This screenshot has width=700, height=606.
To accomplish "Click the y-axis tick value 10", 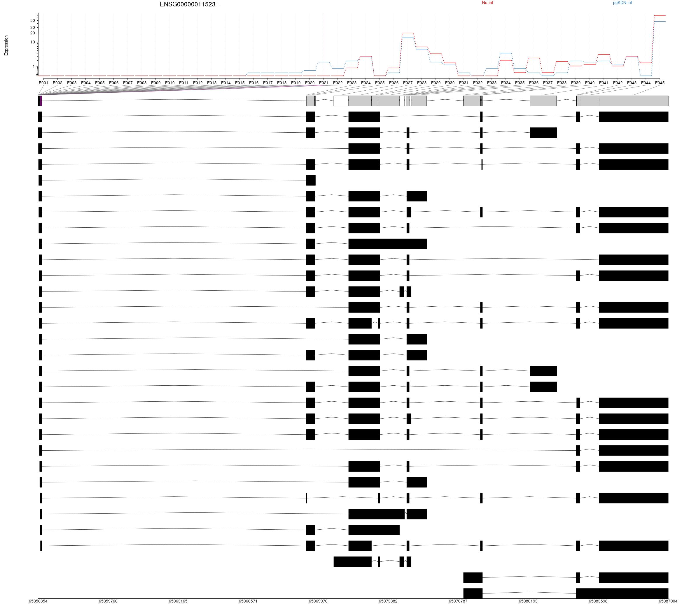I will [32, 42].
